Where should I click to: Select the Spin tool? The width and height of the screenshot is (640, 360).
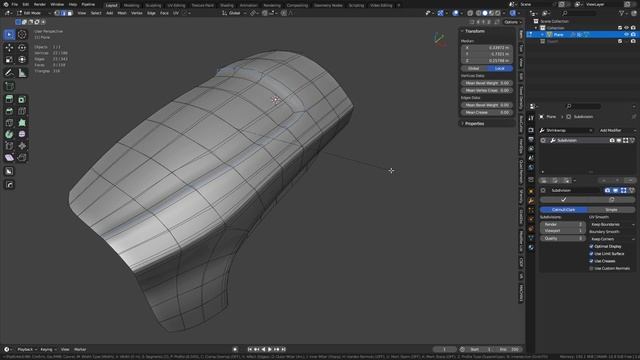[9, 134]
